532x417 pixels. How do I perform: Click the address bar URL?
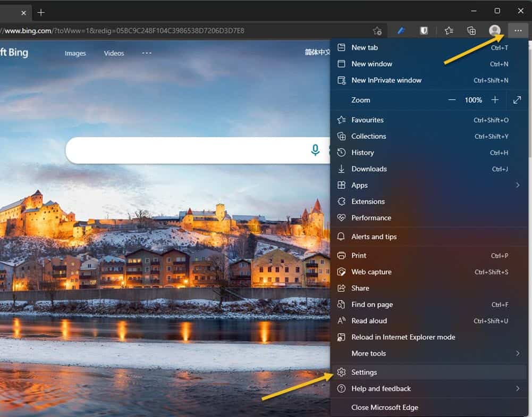[x=122, y=31]
